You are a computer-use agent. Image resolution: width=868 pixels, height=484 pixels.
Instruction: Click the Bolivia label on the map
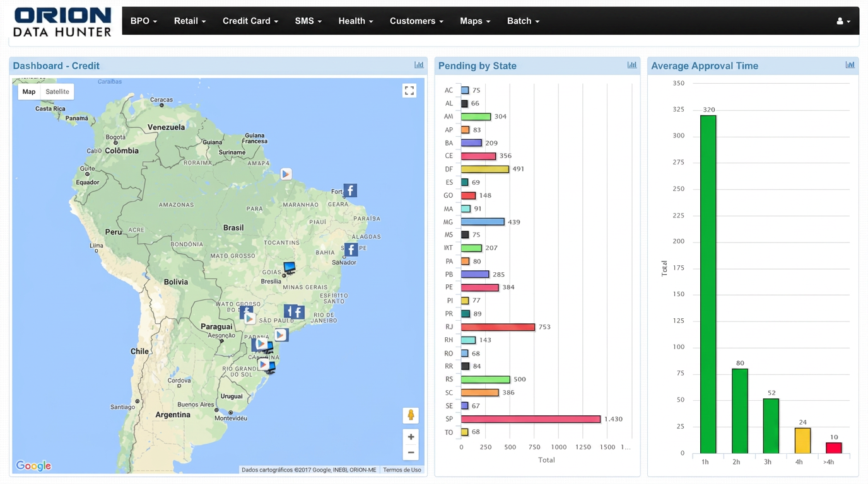click(176, 282)
